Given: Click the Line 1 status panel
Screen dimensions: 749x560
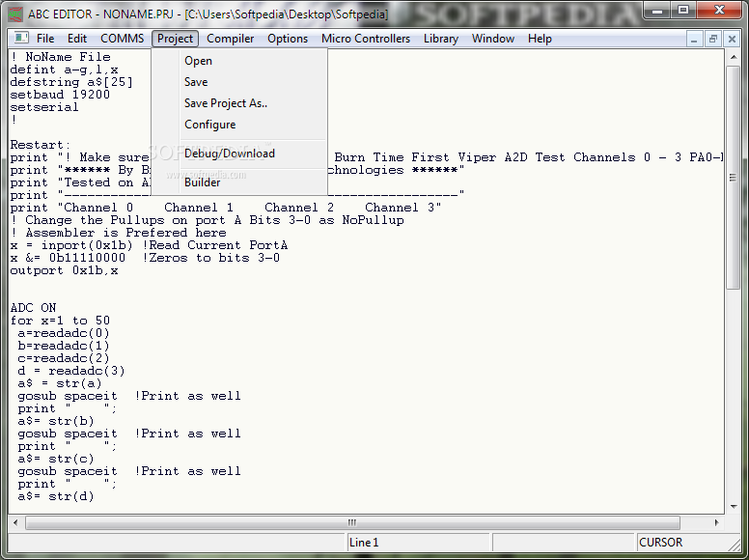Looking at the screenshot, I should pos(419,543).
